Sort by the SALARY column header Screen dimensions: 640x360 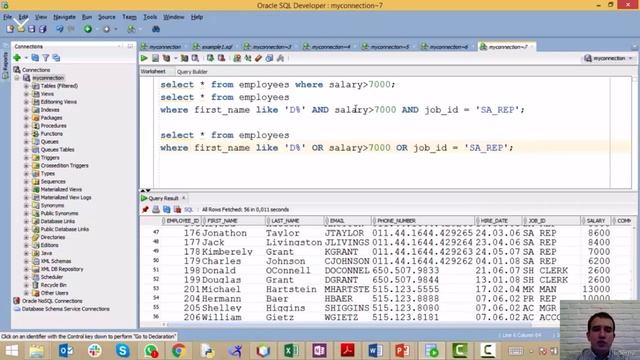click(x=596, y=221)
